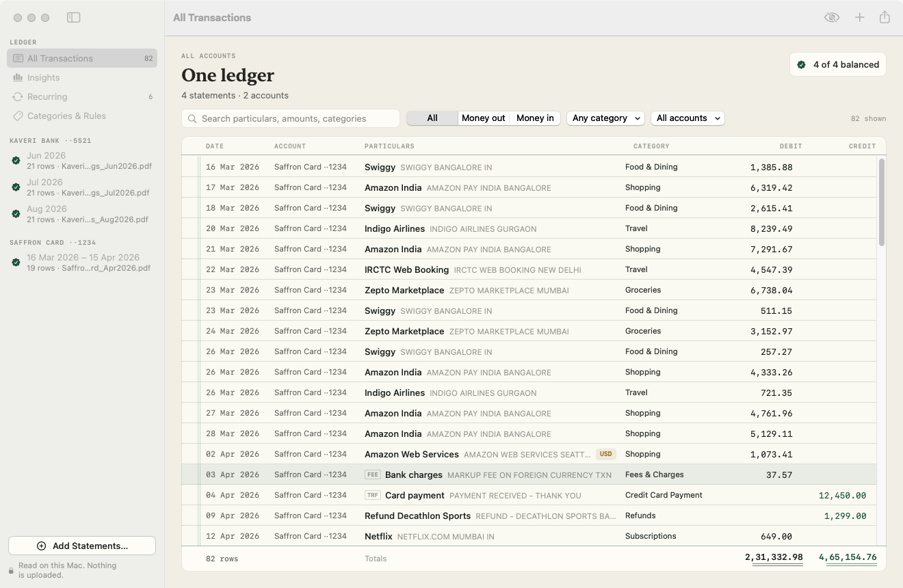903x588 pixels.
Task: Select the Money in filter
Action: pos(535,118)
